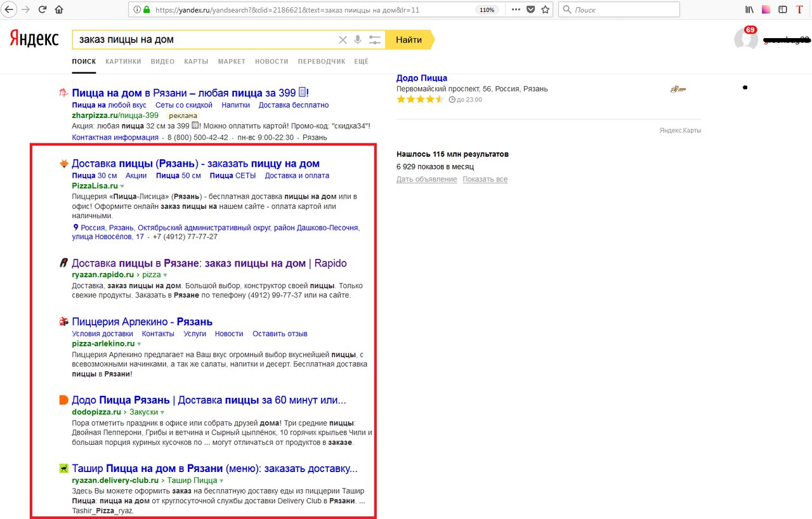Viewport: 812px width, 519px height.
Task: Click 'Контактная информация' link in ad
Action: coord(115,138)
